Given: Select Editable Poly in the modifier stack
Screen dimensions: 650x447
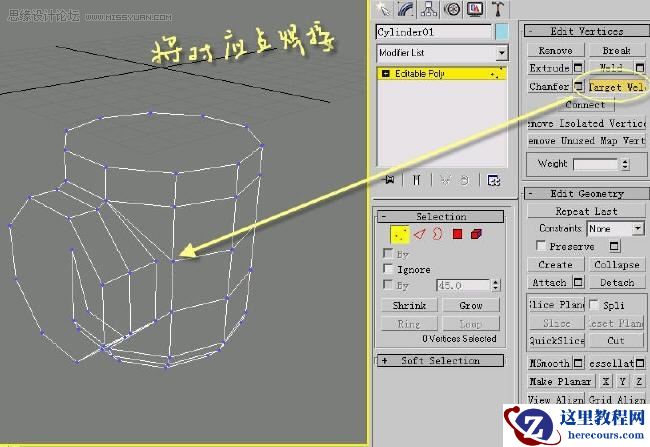Looking at the screenshot, I should pyautogui.click(x=442, y=73).
